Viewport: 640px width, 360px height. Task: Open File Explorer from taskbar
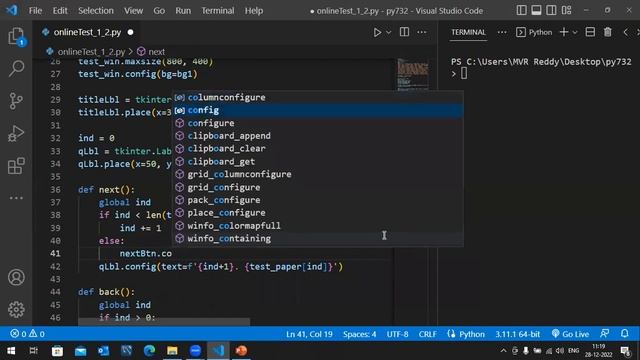[x=172, y=351]
